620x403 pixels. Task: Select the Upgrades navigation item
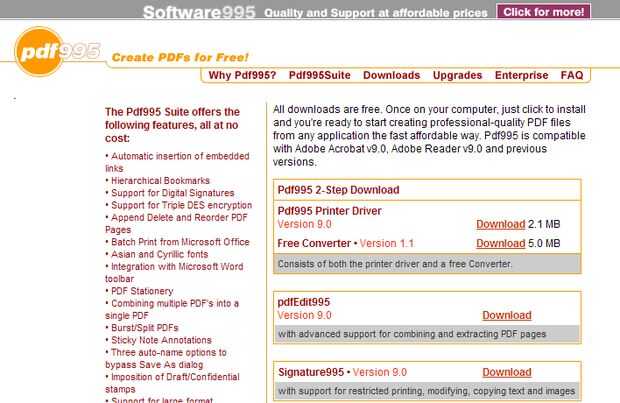coord(457,75)
